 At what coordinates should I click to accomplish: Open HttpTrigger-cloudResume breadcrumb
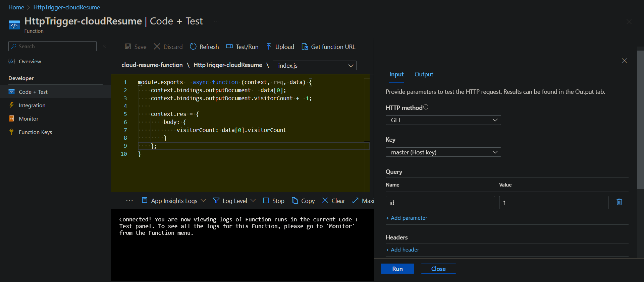coord(66,7)
